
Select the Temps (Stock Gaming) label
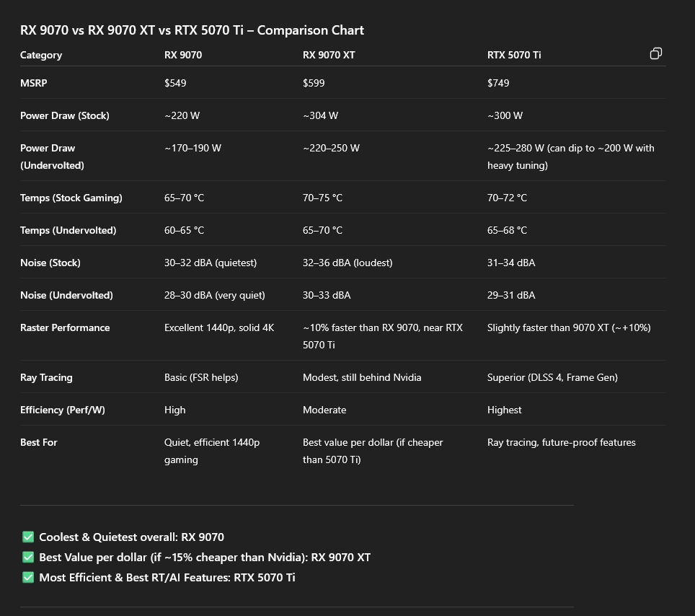pos(71,198)
